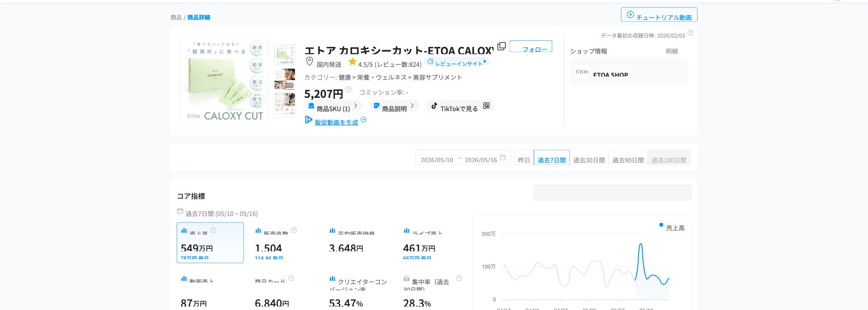This screenshot has height=310, width=868.
Task: Click bar chart icon on 動画売上 card
Action: [x=184, y=279]
